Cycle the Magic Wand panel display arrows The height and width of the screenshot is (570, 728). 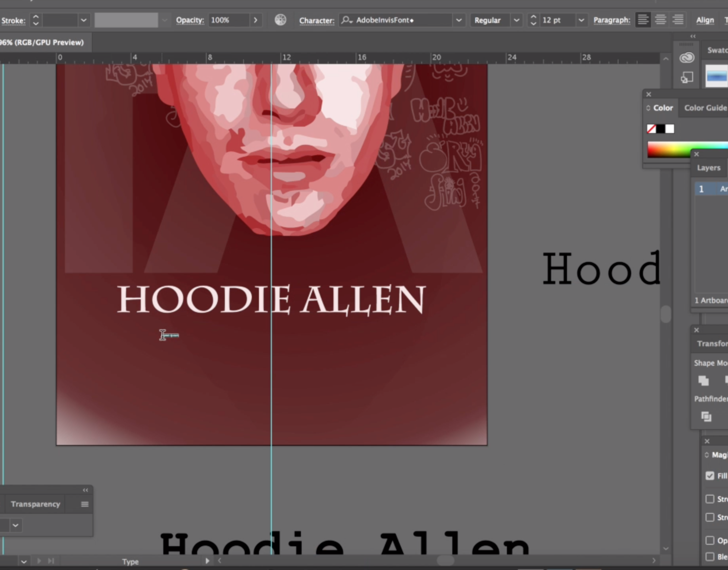706,455
